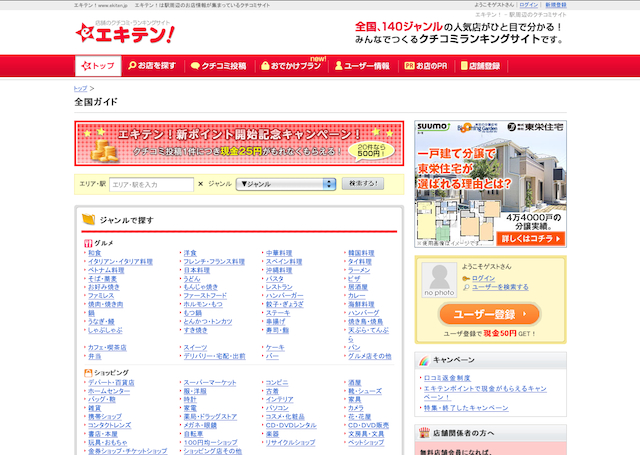
Task: Click the magnifier icon in お店を探す
Action: click(x=132, y=65)
